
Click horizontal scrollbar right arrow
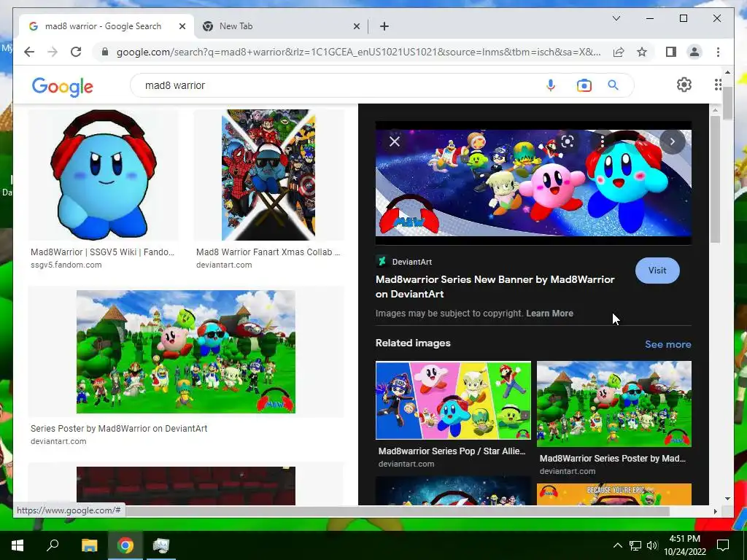click(x=715, y=511)
